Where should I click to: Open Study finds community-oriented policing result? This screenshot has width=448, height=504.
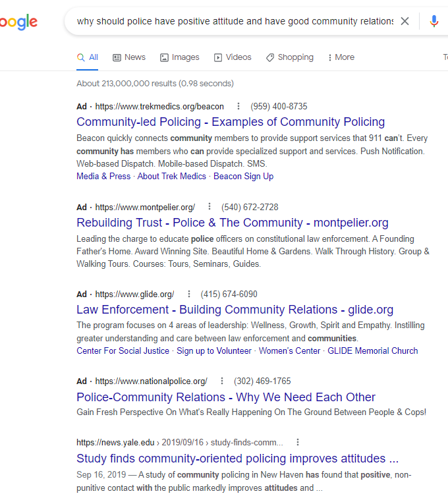tap(237, 459)
